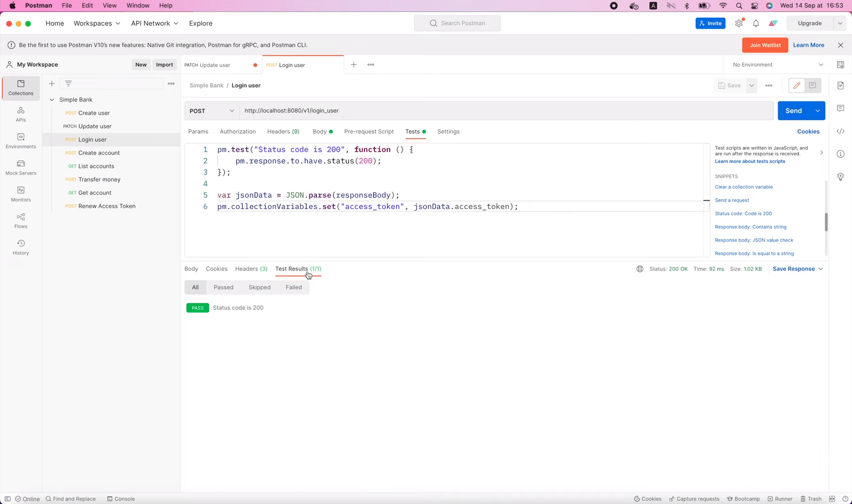Open Send button dropdown arrow
The image size is (852, 504).
coord(817,111)
